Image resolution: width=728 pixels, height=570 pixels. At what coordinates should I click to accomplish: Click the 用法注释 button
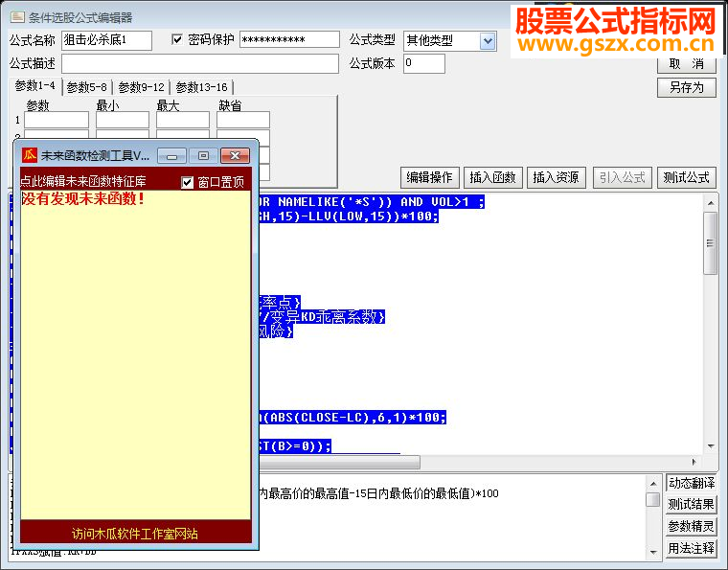coord(691,548)
